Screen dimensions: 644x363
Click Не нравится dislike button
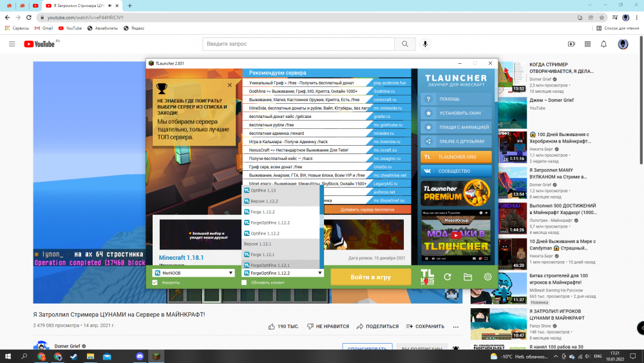tap(328, 326)
